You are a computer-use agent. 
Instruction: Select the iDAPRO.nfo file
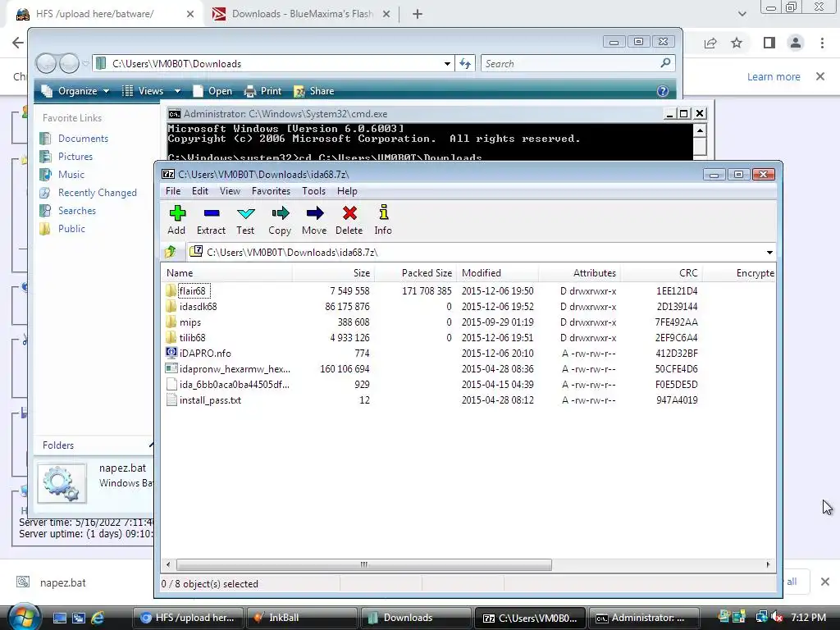pos(205,353)
